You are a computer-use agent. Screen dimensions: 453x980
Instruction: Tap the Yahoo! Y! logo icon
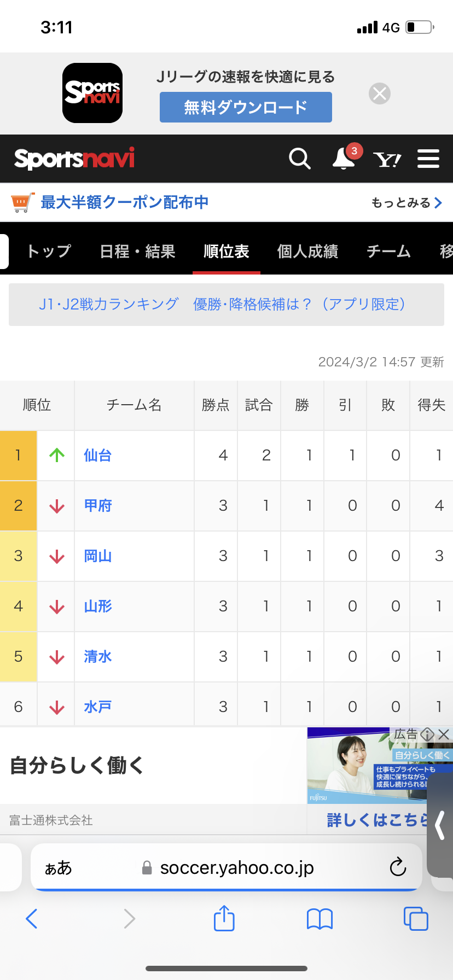387,160
